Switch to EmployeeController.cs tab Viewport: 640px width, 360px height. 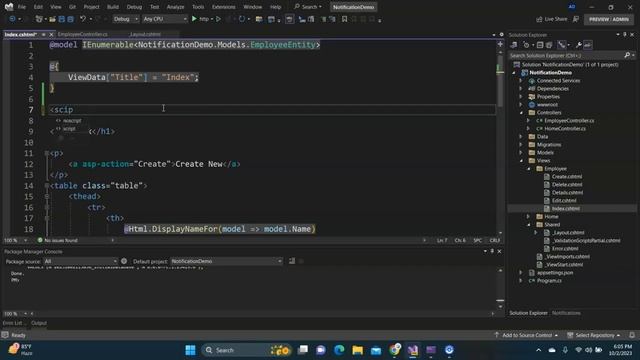pyautogui.click(x=82, y=35)
